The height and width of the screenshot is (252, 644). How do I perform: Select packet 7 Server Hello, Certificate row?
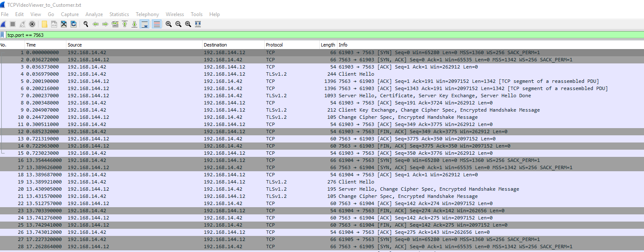pos(322,96)
